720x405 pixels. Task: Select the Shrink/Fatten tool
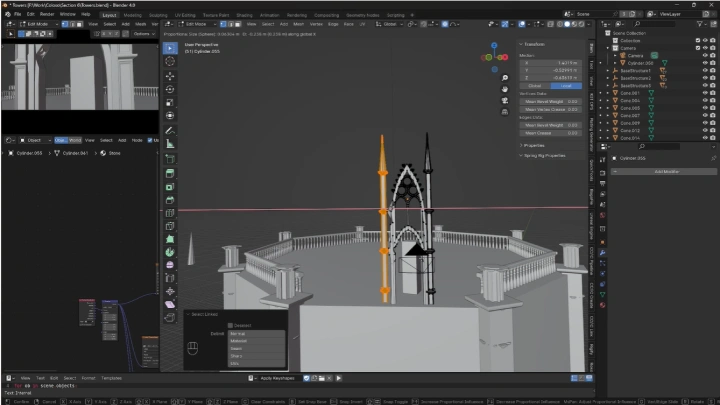point(170,291)
